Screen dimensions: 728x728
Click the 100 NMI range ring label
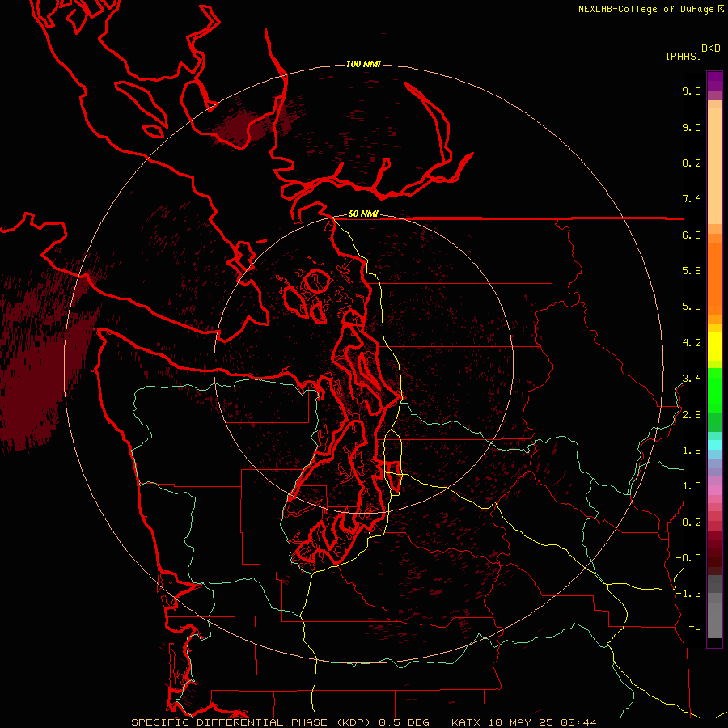click(x=363, y=64)
